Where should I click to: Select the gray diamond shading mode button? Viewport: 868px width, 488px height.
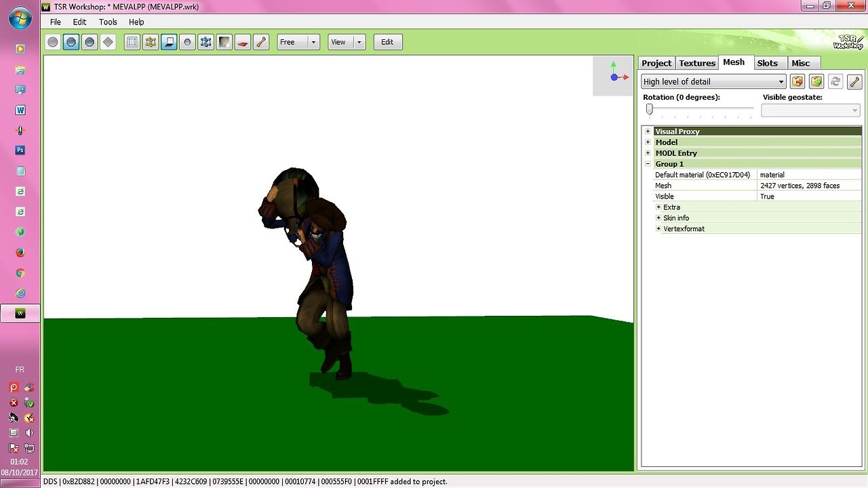108,42
